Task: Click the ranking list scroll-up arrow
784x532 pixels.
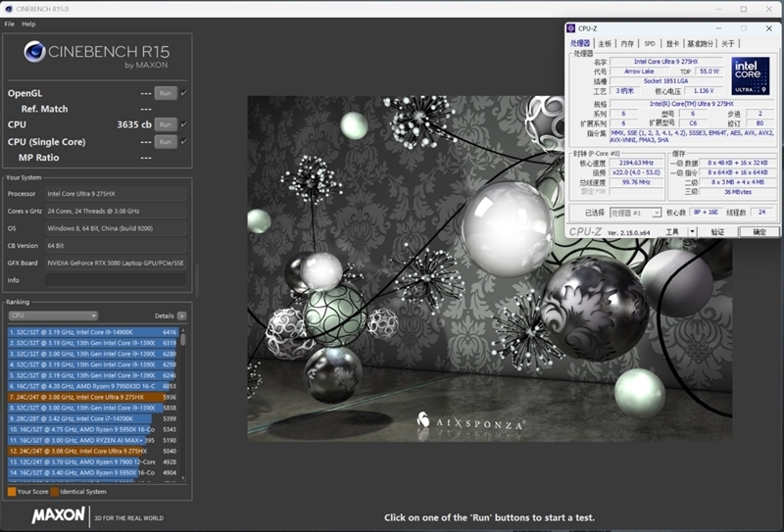Action: [183, 330]
